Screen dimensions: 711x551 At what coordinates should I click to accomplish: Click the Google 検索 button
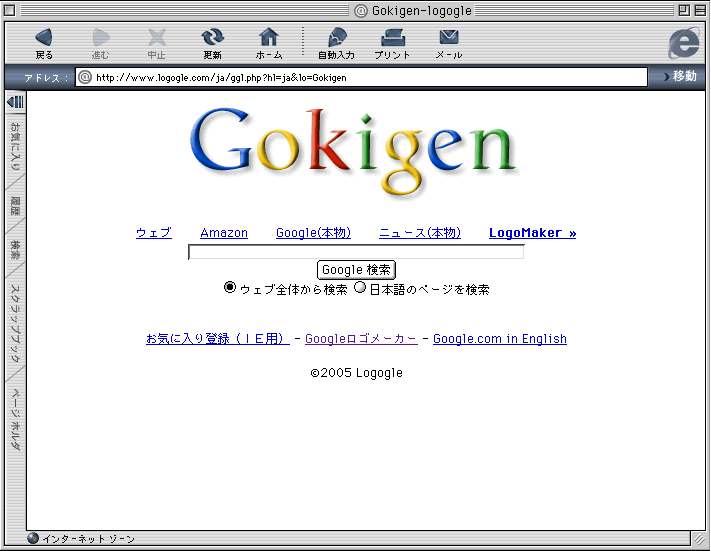[356, 270]
